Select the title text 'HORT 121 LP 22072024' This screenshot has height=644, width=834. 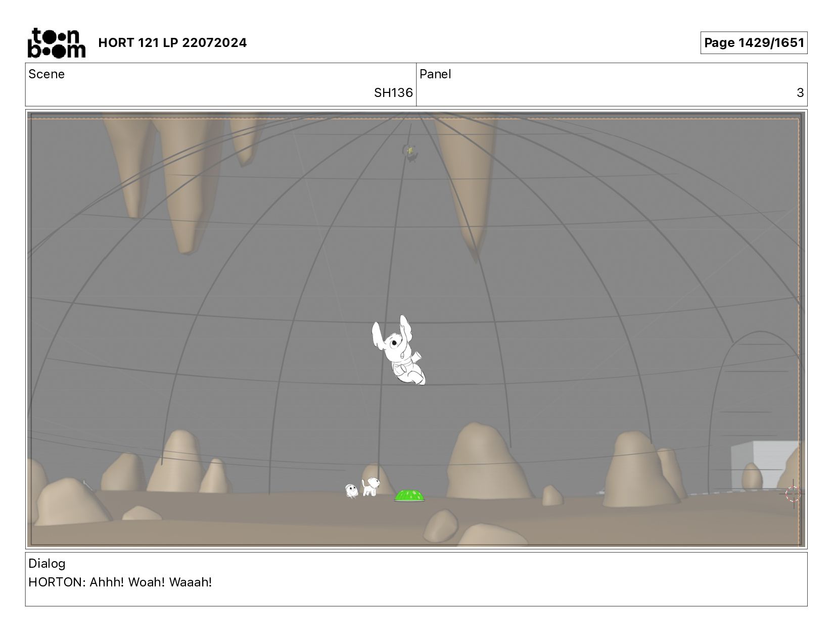tap(172, 43)
